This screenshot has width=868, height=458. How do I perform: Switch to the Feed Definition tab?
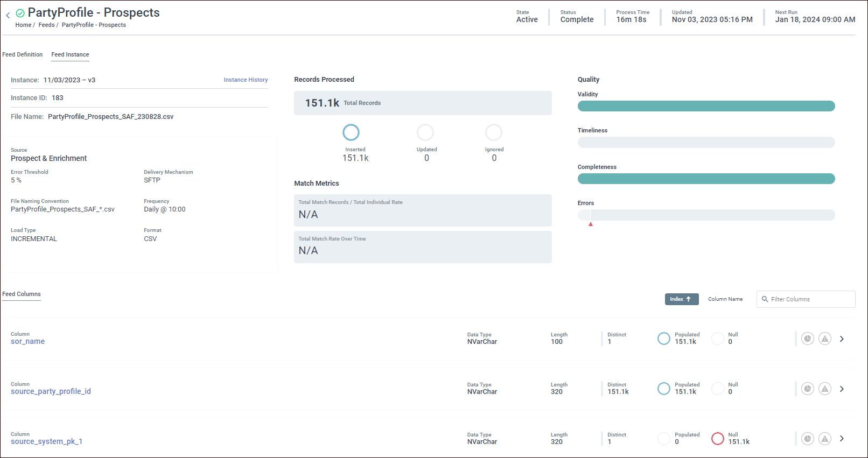pos(22,54)
